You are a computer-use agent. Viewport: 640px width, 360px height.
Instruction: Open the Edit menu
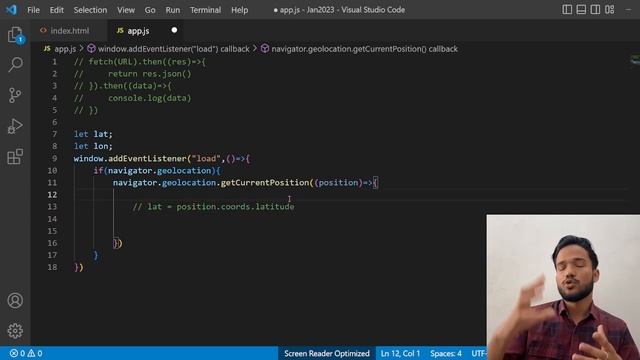57,10
